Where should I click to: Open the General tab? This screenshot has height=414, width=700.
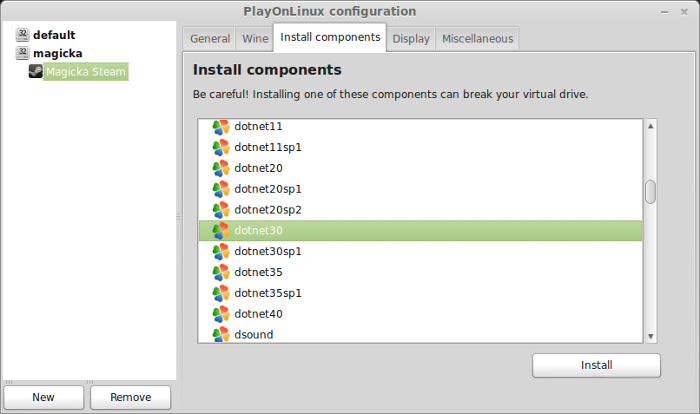click(210, 39)
